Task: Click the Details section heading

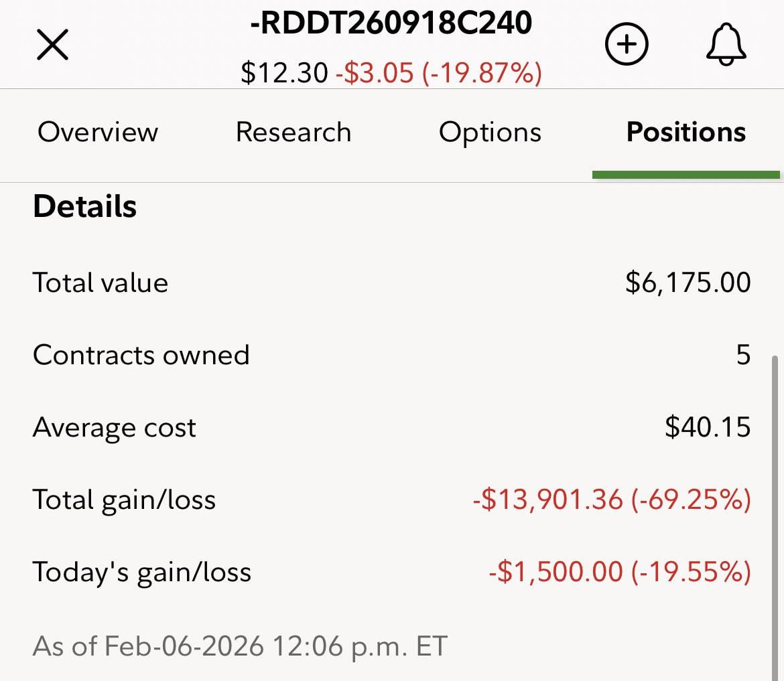Action: click(x=85, y=206)
